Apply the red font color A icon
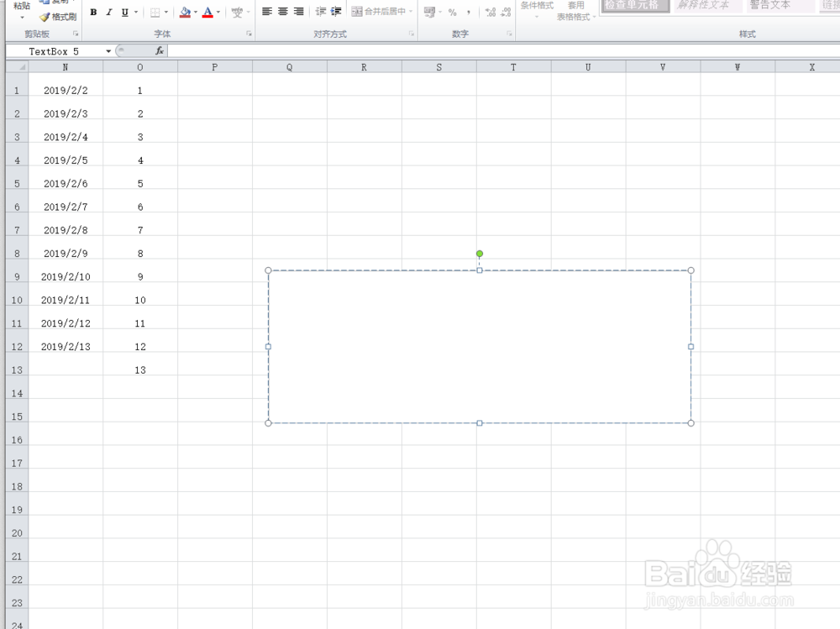 pyautogui.click(x=207, y=13)
